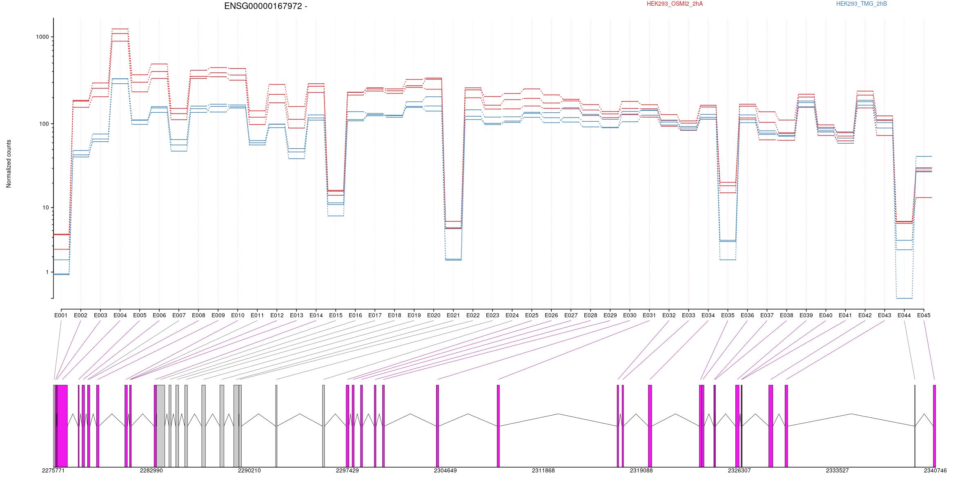Click the 1000 y-axis tick label

42,37
